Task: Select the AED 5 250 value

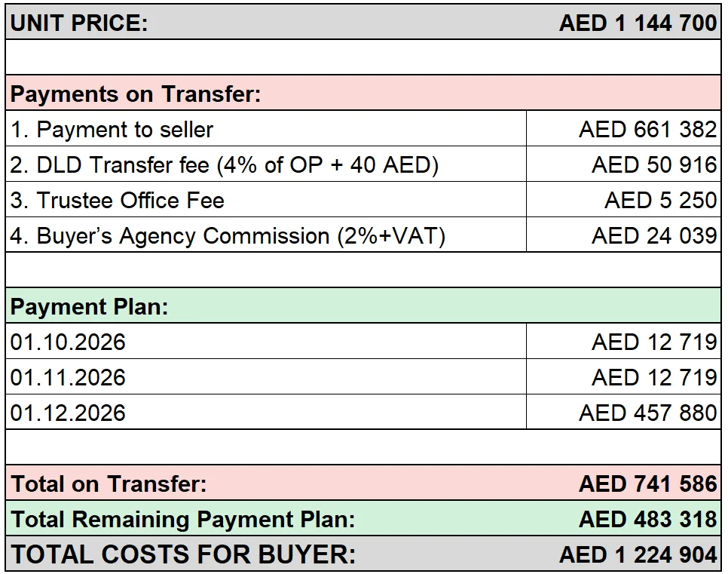Action: pyautogui.click(x=661, y=201)
